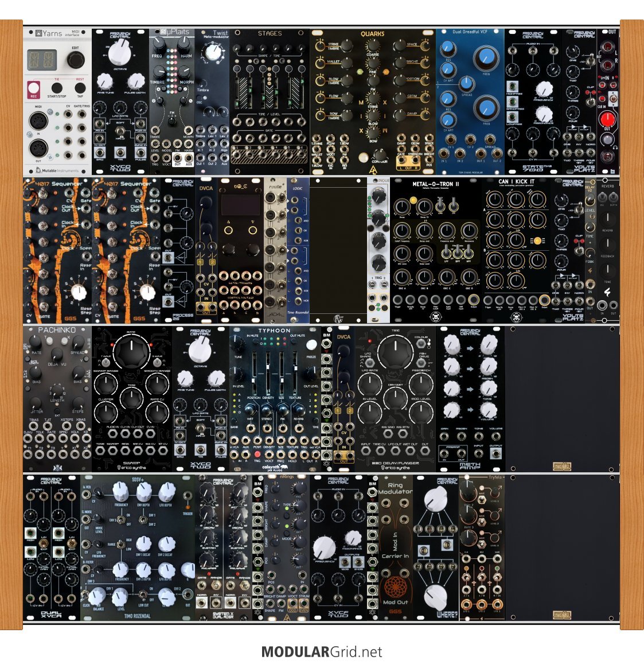The image size is (644, 664).
Task: Click the MIDI IN socket on Yarns
Action: tap(38, 121)
